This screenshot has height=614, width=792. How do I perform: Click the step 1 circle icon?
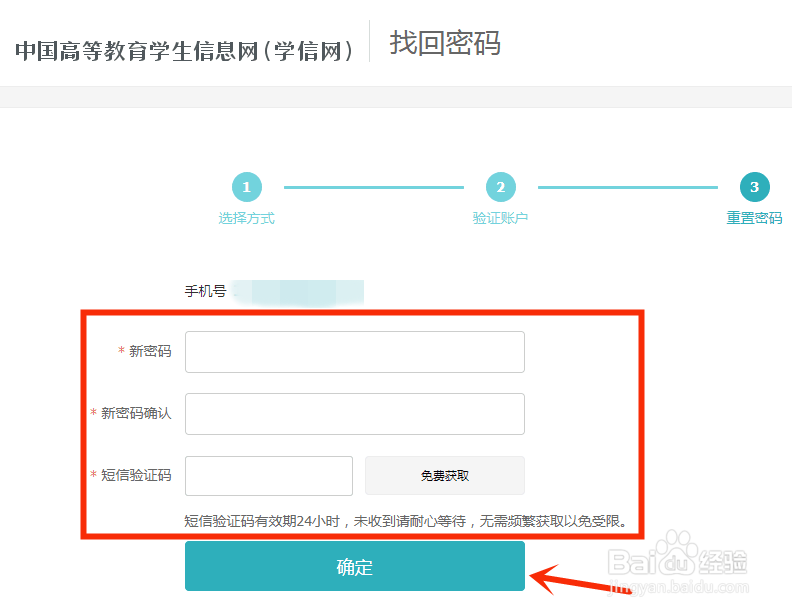[246, 187]
